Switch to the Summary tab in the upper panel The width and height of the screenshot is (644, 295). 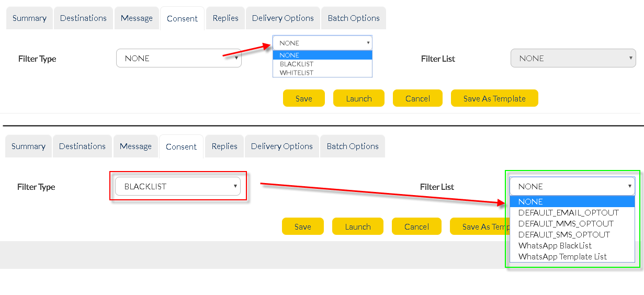29,18
